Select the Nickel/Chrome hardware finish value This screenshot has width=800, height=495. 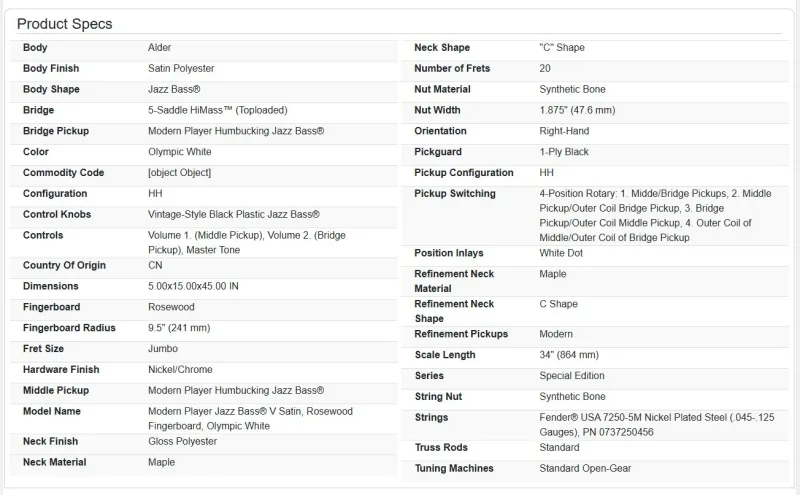tap(180, 370)
